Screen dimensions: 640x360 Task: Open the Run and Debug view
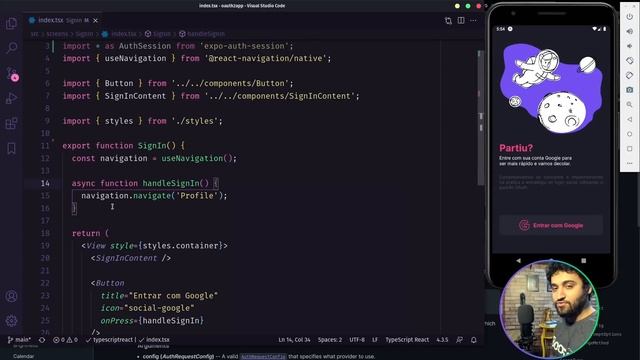(11, 98)
